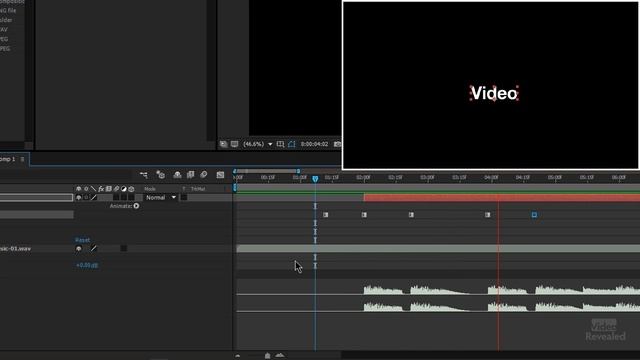
Task: Click the adjustment layer column header icon
Action: click(x=124, y=189)
